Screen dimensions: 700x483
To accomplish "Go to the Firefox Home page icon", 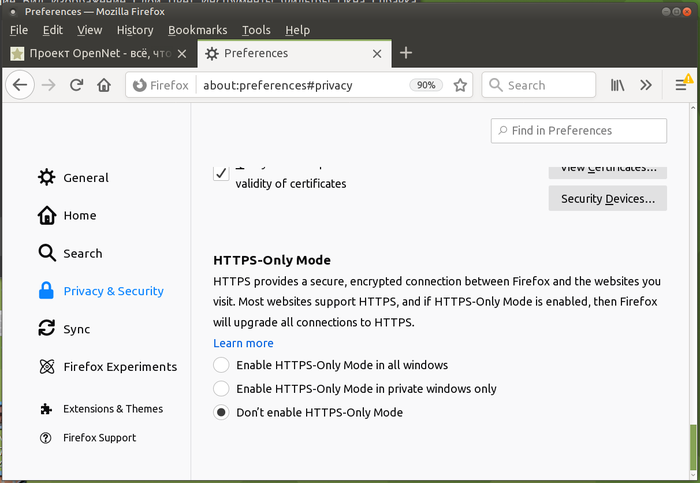I will (x=104, y=86).
